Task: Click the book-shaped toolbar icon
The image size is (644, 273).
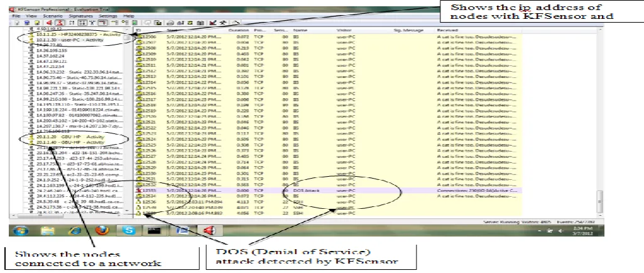Action: coord(200,23)
